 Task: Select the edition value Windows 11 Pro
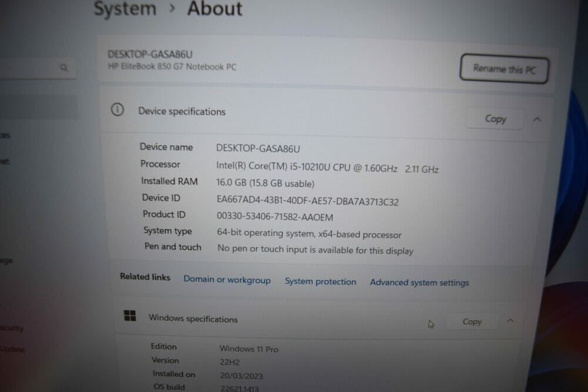249,349
